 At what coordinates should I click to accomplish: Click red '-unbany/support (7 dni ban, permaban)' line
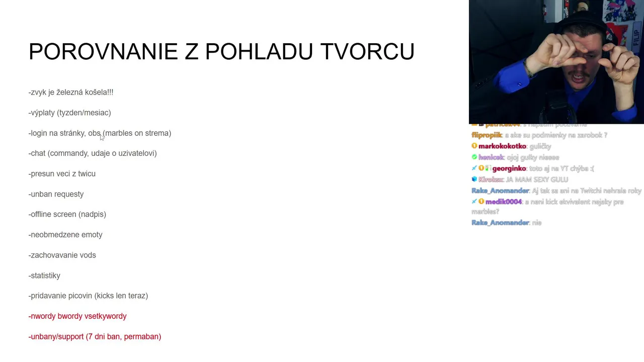[x=95, y=336]
